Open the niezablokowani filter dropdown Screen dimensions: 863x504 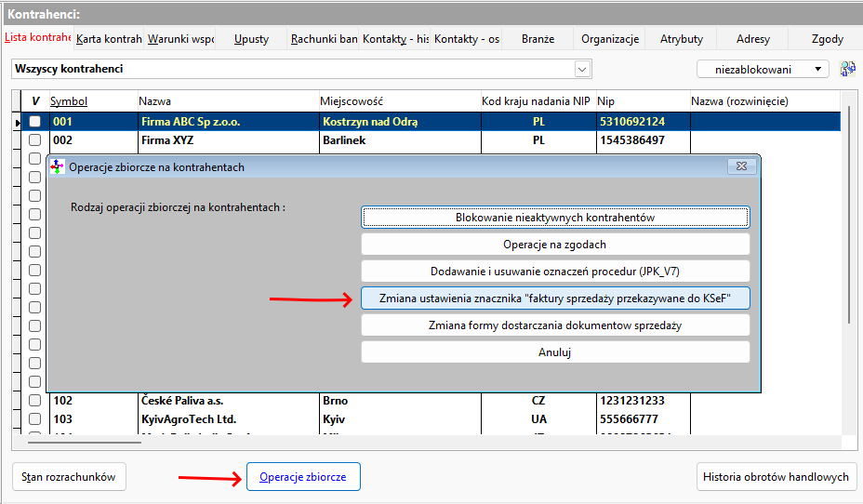pyautogui.click(x=763, y=69)
